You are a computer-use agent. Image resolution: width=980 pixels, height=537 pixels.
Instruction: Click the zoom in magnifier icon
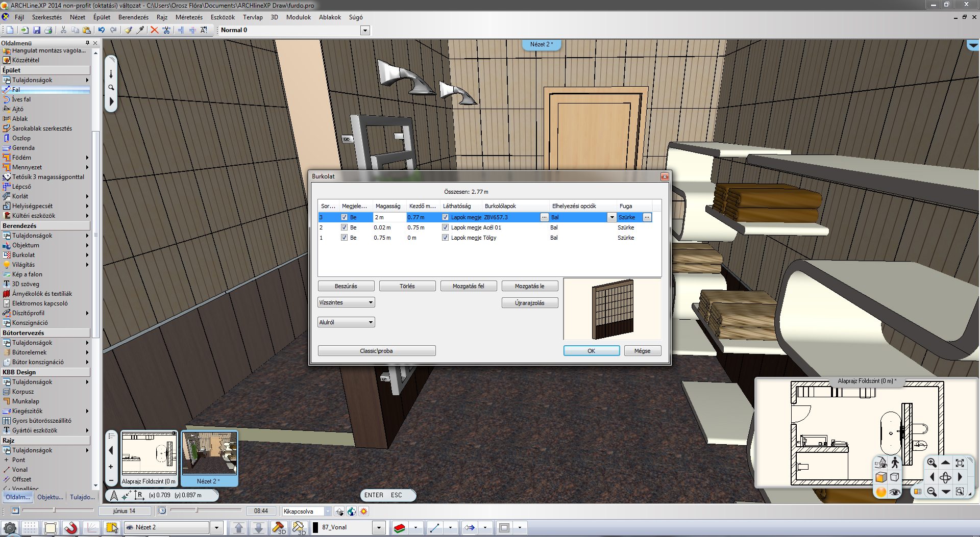932,463
